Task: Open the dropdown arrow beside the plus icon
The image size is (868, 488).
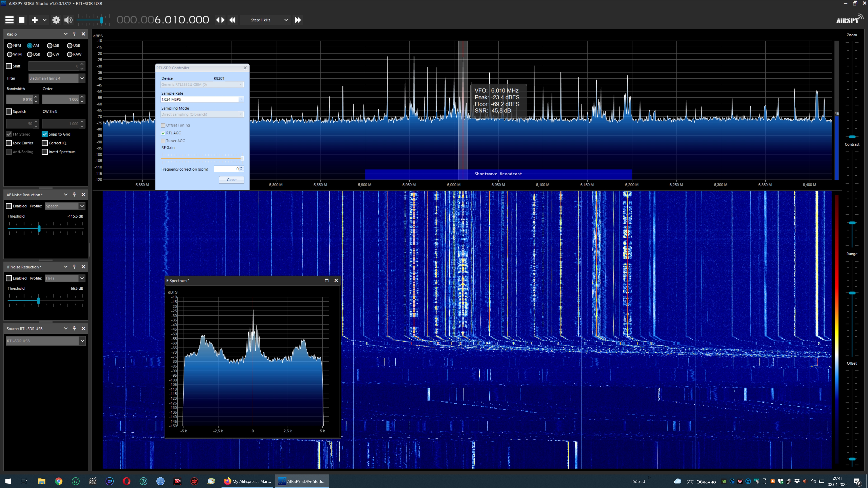Action: tap(45, 20)
